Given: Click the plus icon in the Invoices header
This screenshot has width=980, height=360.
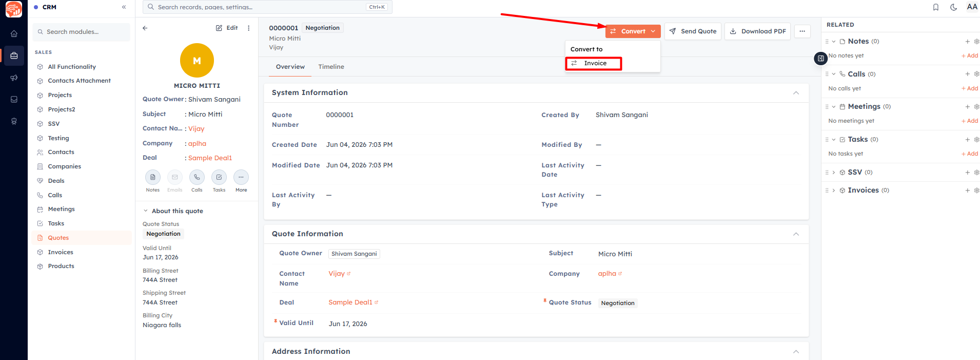Looking at the screenshot, I should (x=968, y=191).
